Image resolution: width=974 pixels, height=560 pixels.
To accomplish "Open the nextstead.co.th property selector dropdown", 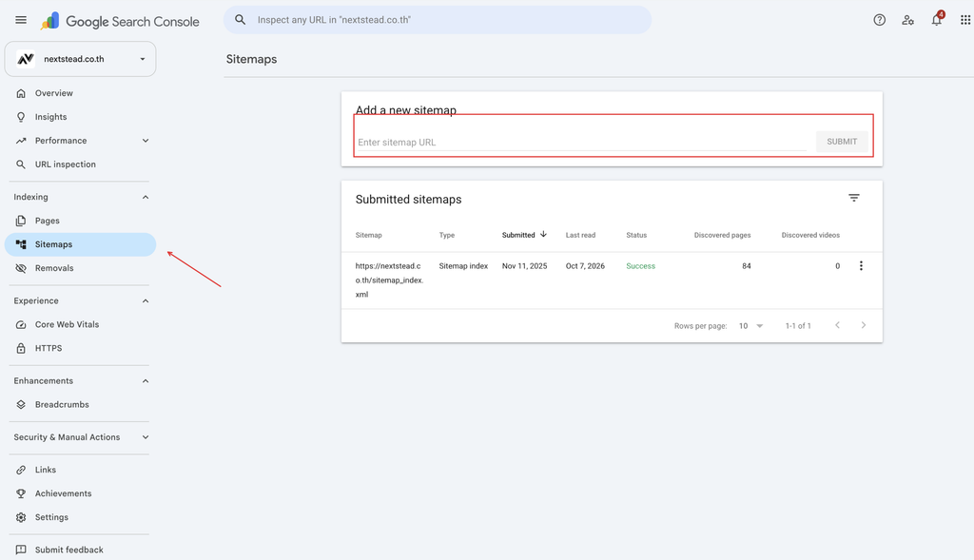I will (80, 59).
